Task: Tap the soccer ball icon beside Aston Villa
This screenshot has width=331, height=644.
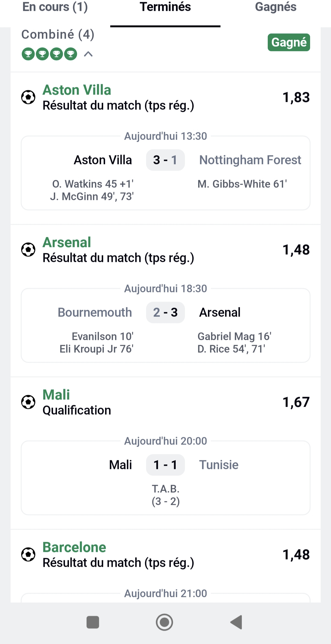Action: coord(28,97)
